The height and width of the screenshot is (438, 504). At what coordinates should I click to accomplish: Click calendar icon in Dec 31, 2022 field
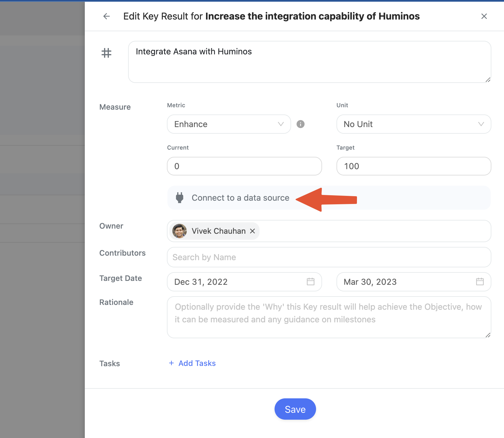point(311,281)
